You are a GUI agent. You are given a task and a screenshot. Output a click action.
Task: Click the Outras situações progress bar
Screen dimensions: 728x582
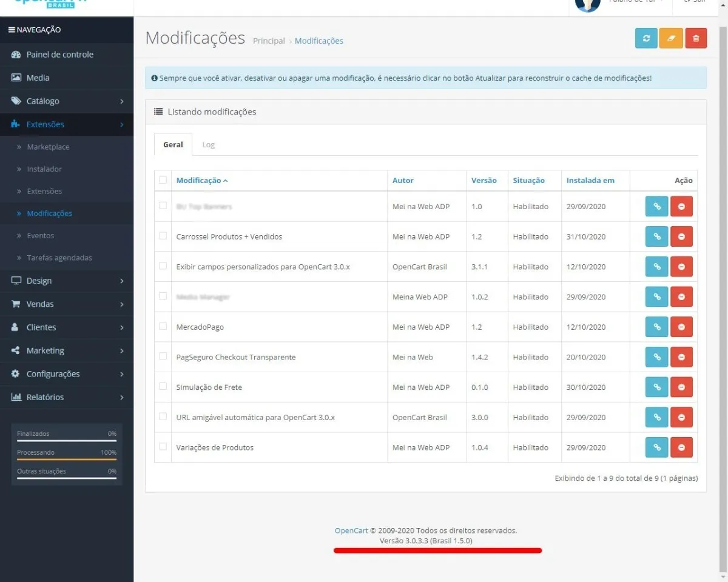point(67,478)
